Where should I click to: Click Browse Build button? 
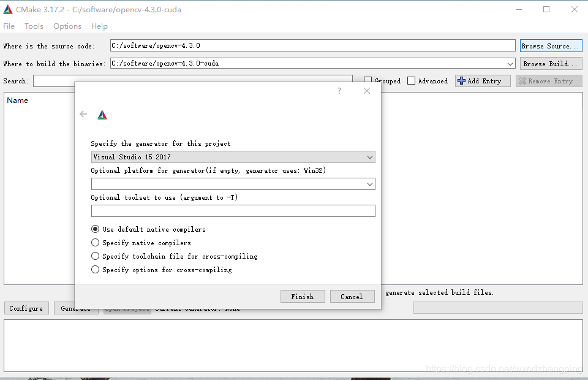551,63
